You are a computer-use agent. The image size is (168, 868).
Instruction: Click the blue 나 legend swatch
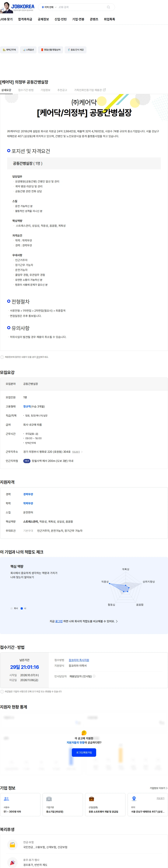(22, 608)
